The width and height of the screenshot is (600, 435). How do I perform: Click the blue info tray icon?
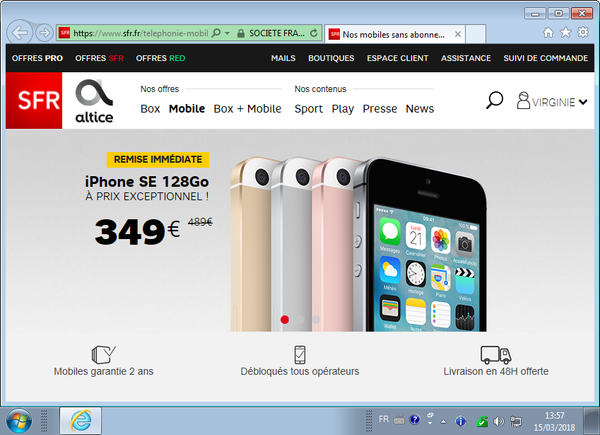click(x=461, y=421)
